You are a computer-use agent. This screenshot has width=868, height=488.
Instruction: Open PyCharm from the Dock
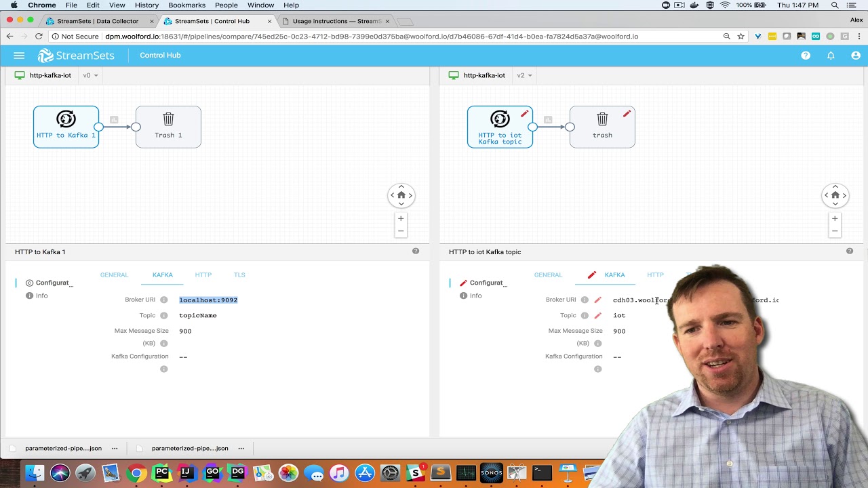(x=161, y=472)
